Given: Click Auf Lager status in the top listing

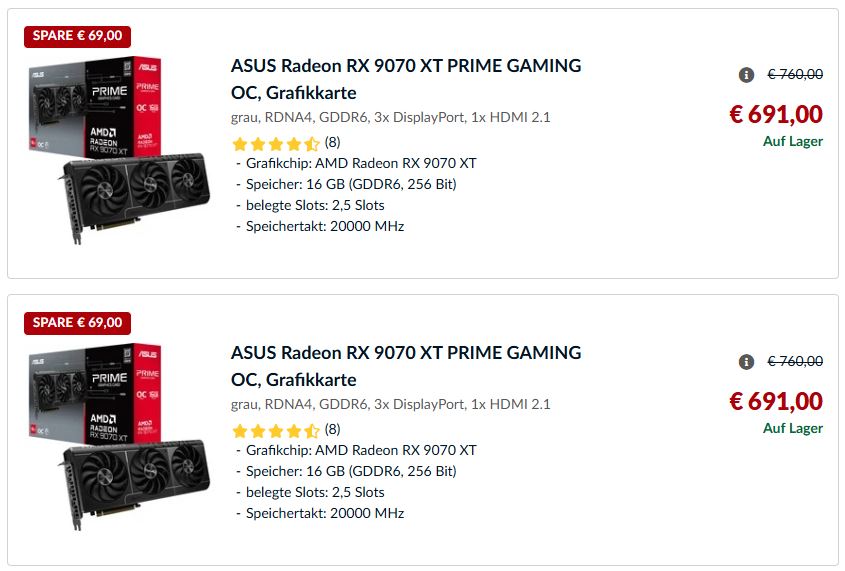Looking at the screenshot, I should click(x=792, y=141).
